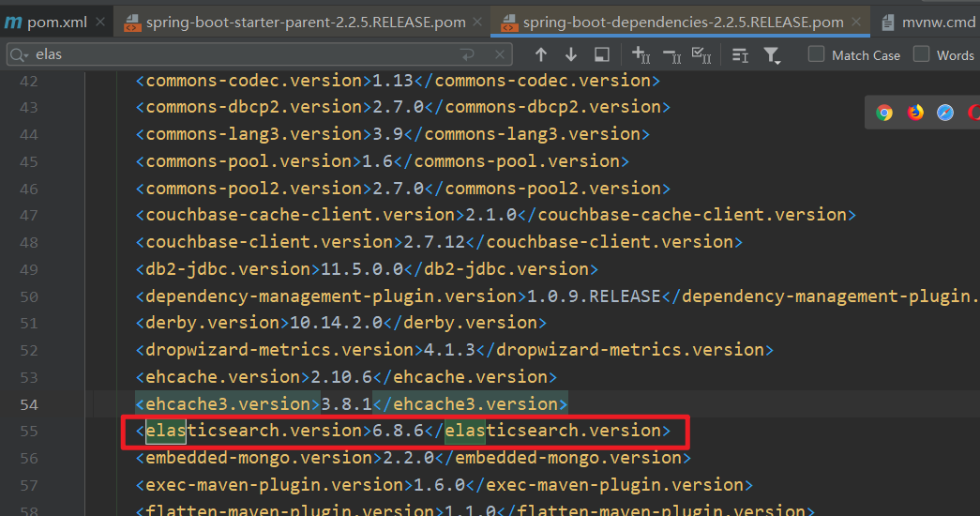The height and width of the screenshot is (516, 980).
Task: Click the commons-pool.version 1.6 line
Action: [x=382, y=160]
